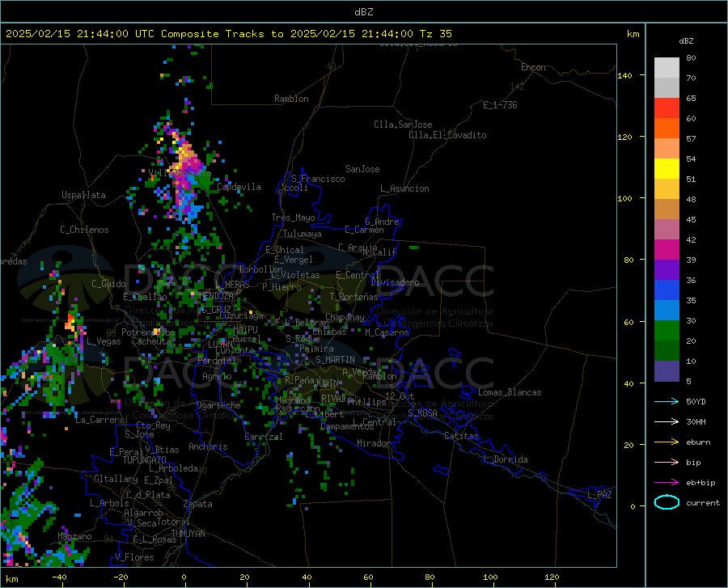Click the dBZ title at top

tap(363, 12)
